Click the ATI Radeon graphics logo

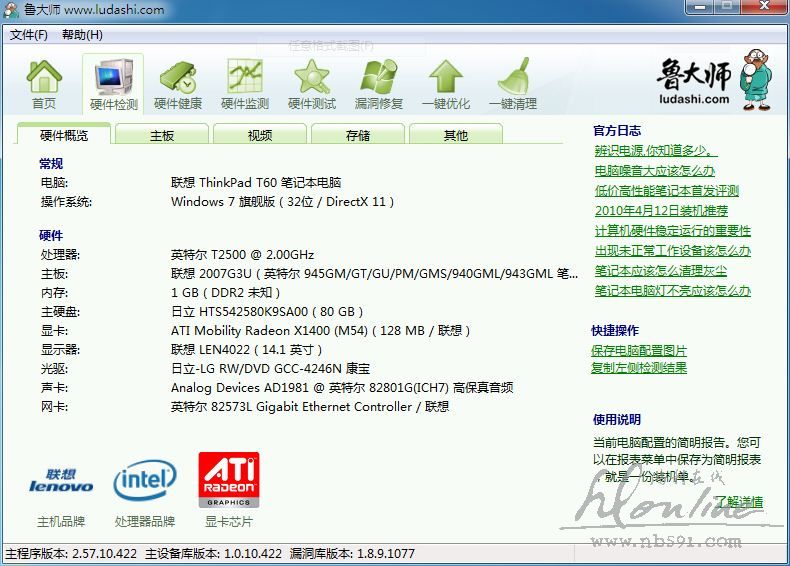click(229, 480)
